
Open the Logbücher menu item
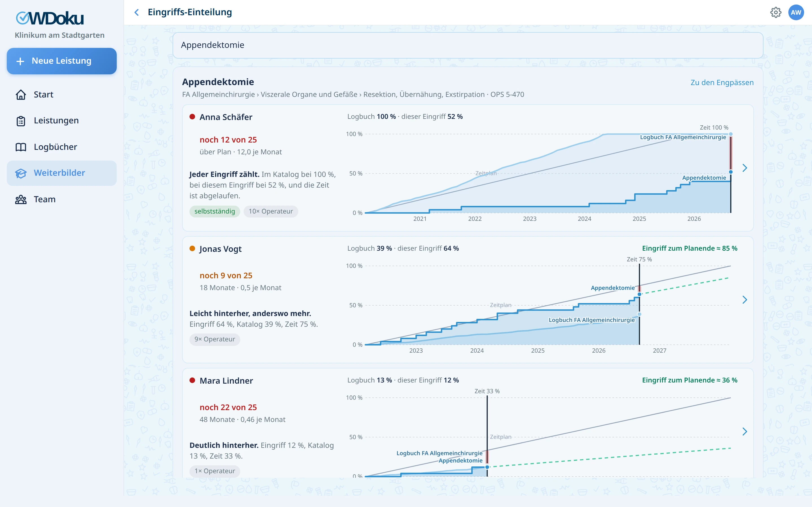[x=62, y=147]
